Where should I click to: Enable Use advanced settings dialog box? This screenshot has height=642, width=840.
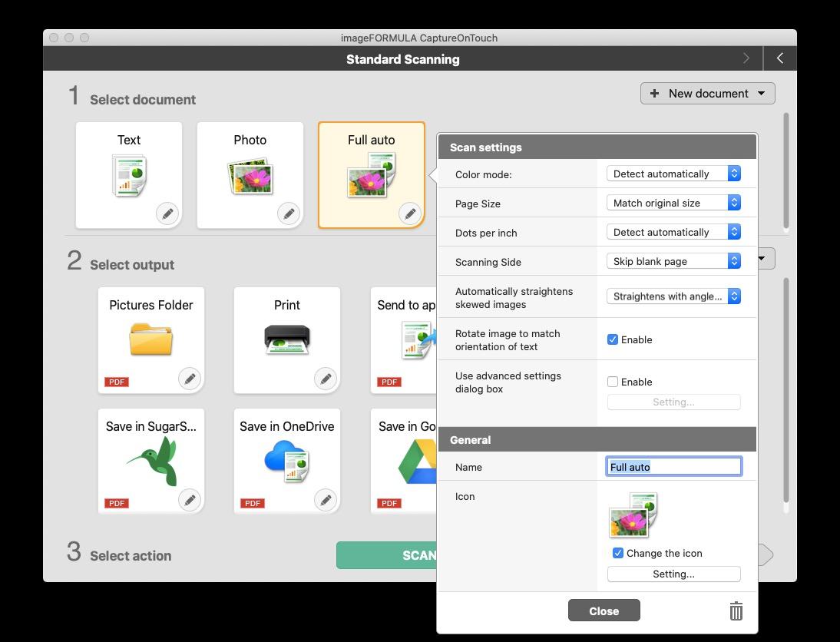click(612, 382)
